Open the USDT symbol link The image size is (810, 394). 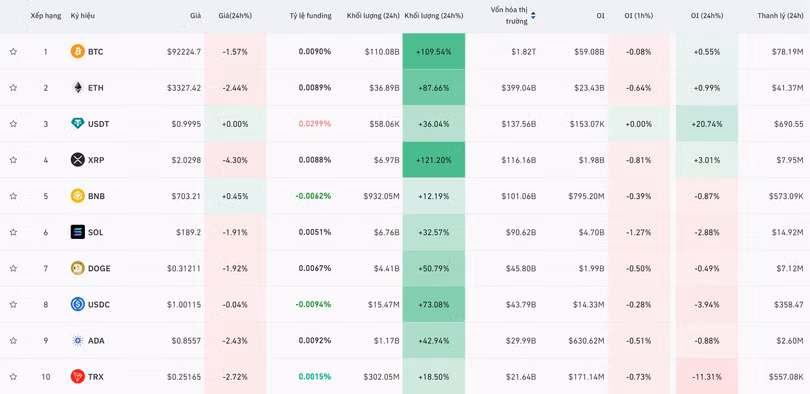(x=99, y=124)
